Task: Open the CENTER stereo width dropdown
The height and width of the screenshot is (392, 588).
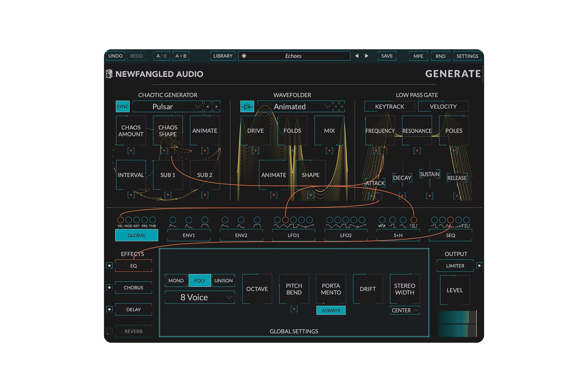Action: (405, 310)
